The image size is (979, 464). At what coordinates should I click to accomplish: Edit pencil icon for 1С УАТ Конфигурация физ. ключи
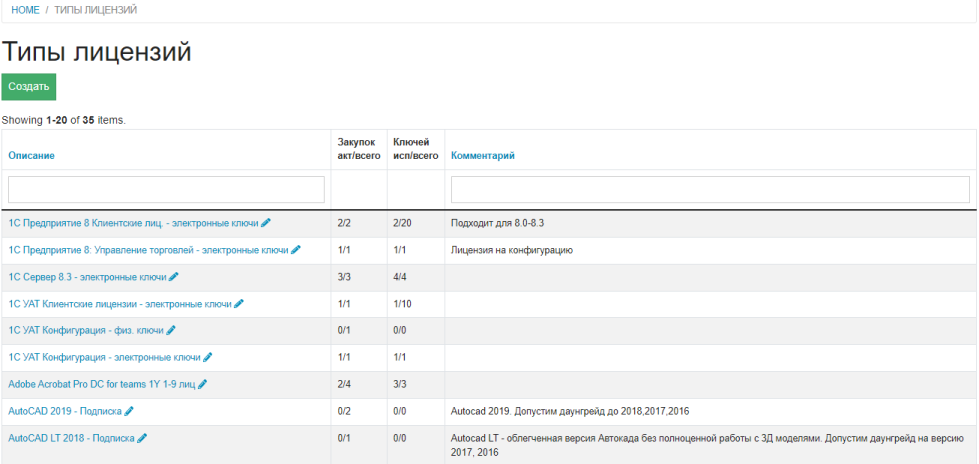tap(171, 330)
